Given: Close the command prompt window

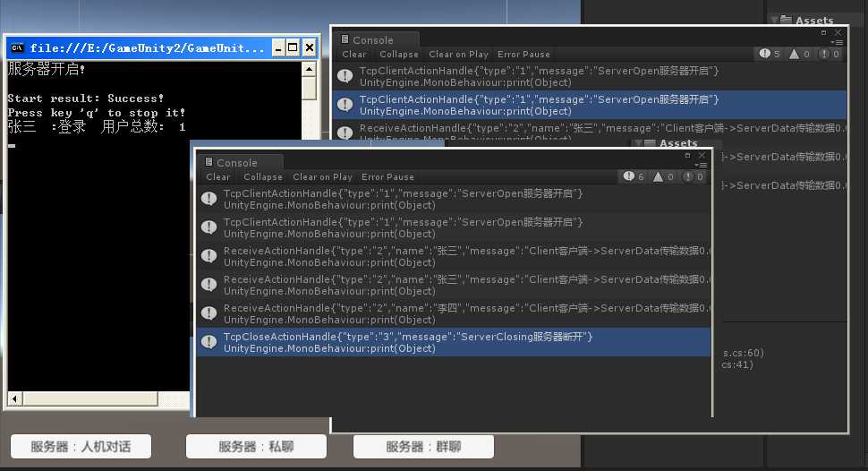Looking at the screenshot, I should coord(310,48).
